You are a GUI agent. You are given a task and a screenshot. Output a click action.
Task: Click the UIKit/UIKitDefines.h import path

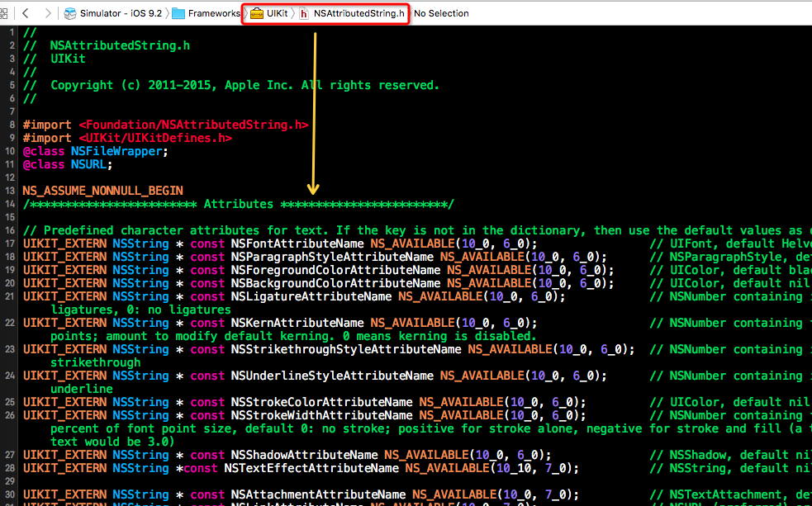[155, 138]
